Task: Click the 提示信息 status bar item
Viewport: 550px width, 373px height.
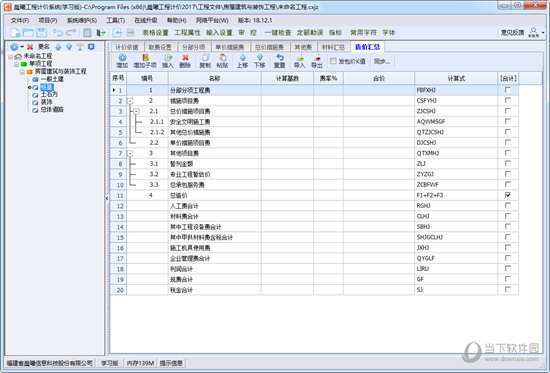Action: coord(171,363)
